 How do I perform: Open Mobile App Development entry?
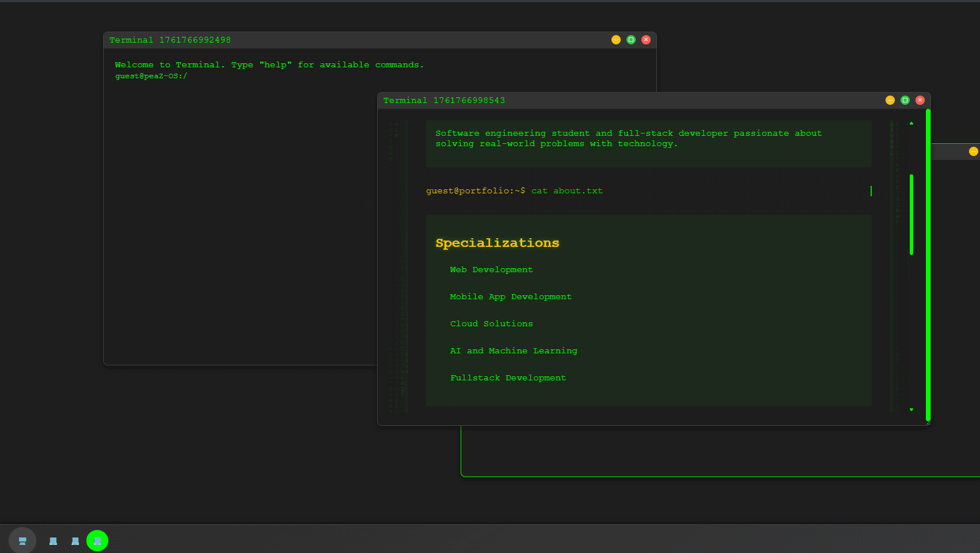510,296
